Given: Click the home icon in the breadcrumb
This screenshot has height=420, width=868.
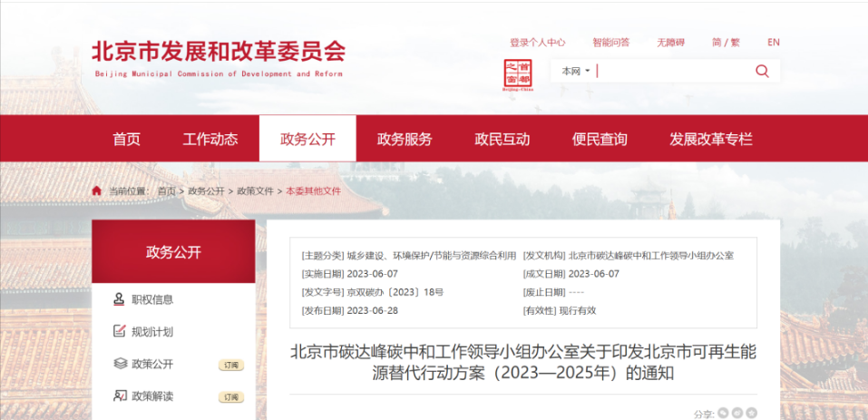Looking at the screenshot, I should (x=97, y=191).
